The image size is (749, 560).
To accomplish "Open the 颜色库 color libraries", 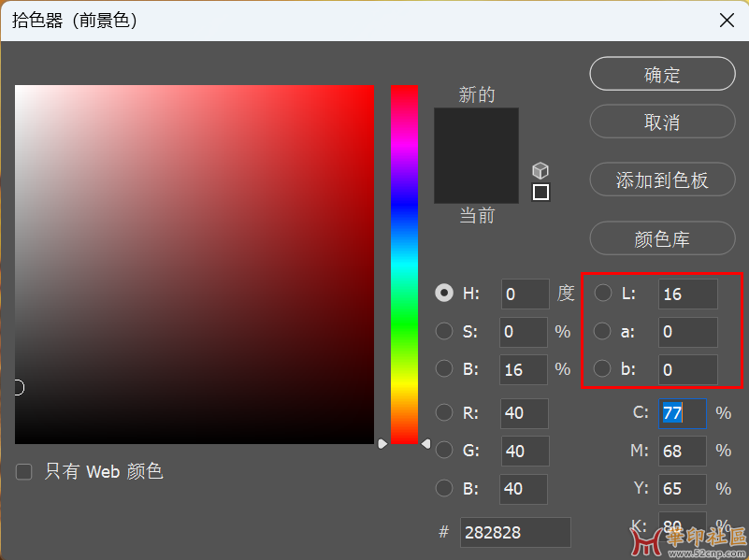I will [662, 239].
